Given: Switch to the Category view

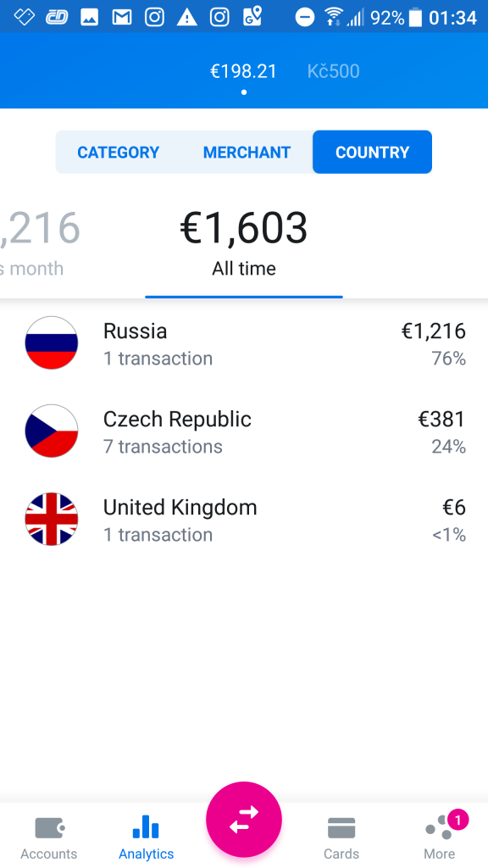Looking at the screenshot, I should (118, 153).
